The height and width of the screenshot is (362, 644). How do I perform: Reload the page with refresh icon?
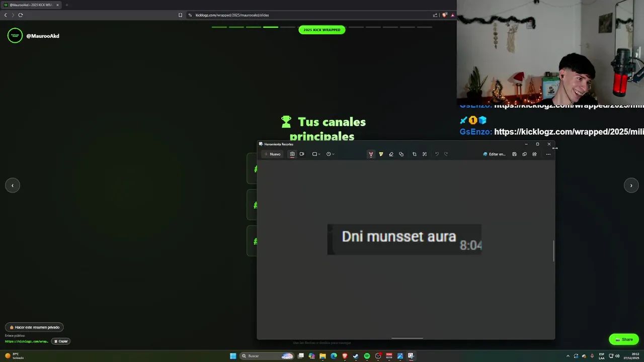pos(21,15)
